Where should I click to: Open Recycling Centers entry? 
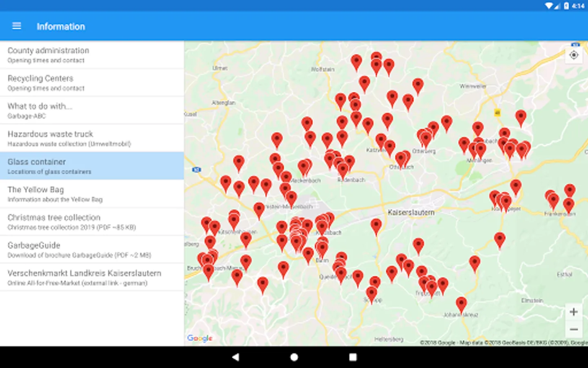click(92, 83)
